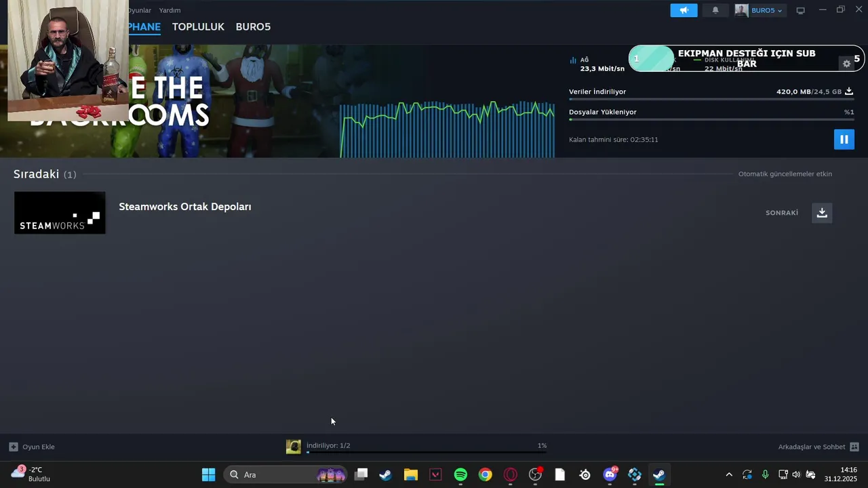The width and height of the screenshot is (868, 488).
Task: Open the first Steam taskbar icon
Action: point(385,474)
